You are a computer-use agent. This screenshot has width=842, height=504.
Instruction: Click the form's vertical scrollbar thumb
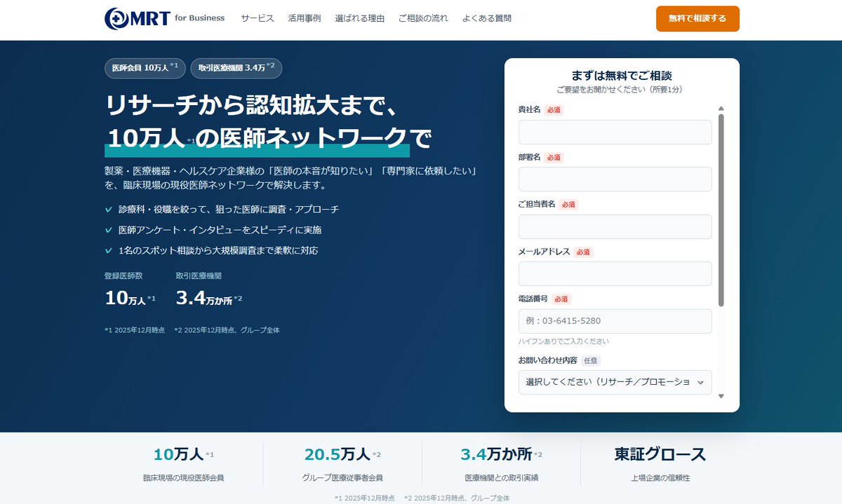[x=721, y=210]
